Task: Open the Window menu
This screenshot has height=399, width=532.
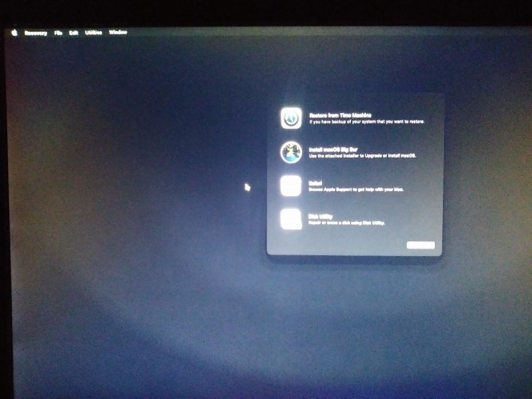Action: pos(118,32)
